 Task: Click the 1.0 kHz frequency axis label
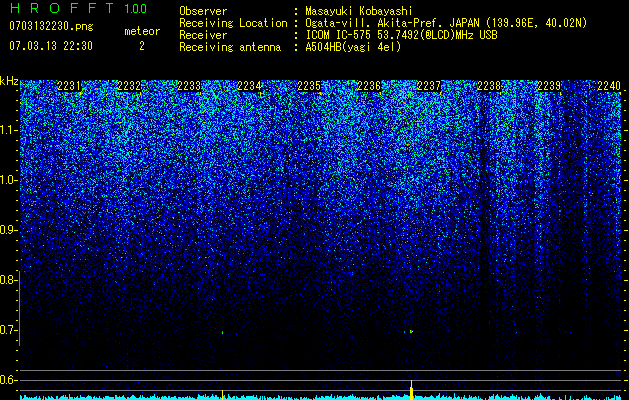8,180
